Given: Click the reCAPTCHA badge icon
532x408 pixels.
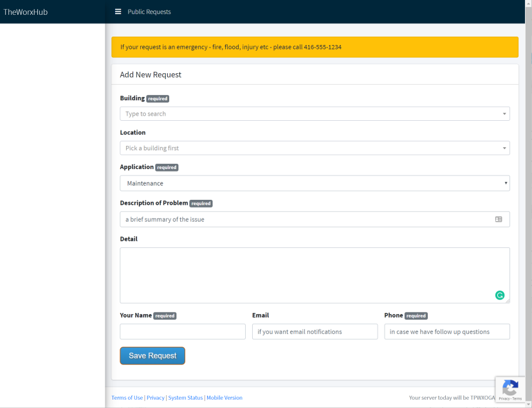Looking at the screenshot, I should pyautogui.click(x=510, y=389).
